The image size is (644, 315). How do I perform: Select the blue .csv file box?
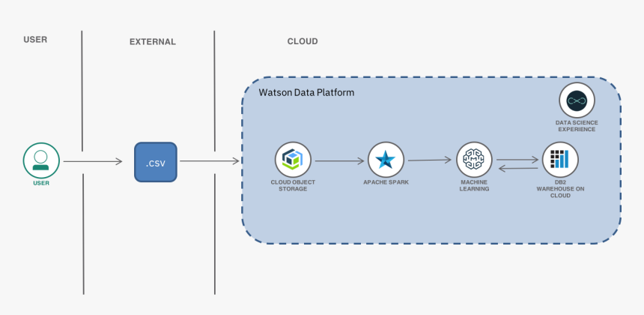[x=156, y=162]
